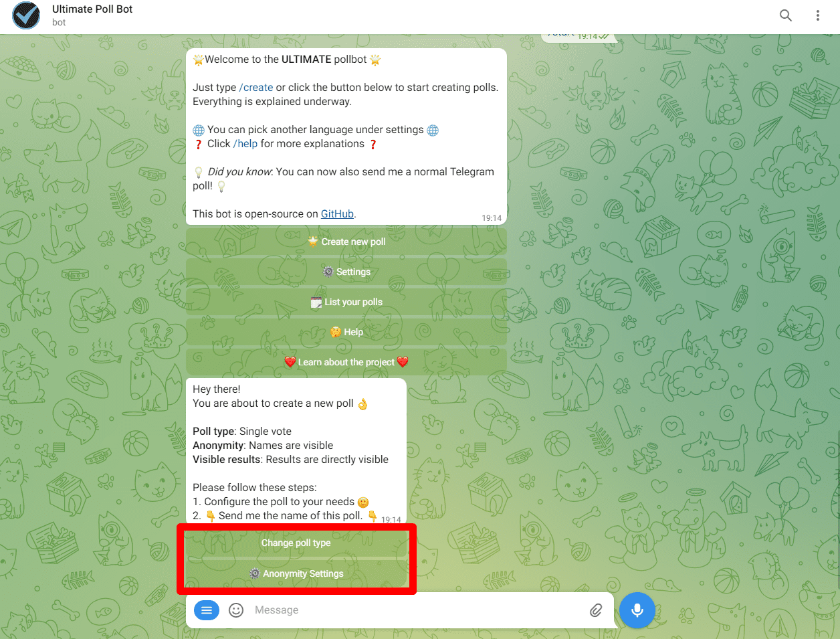Open the blue bot commands menu button
The height and width of the screenshot is (639, 840).
click(x=207, y=610)
